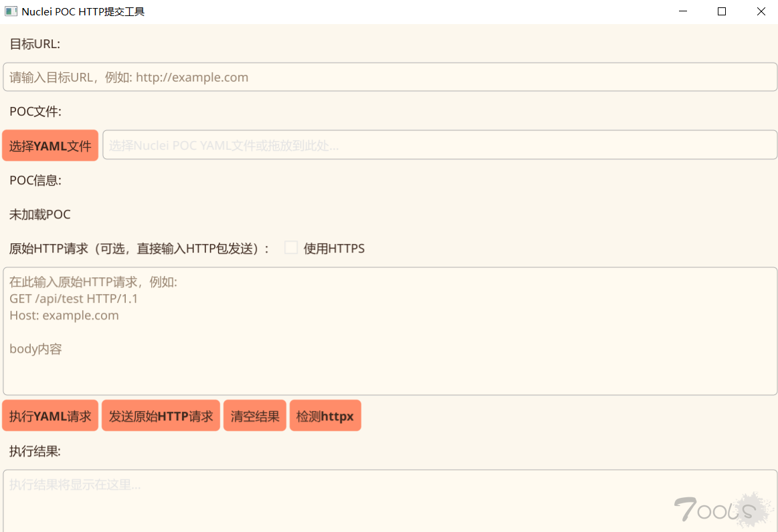Maximize the application window
Screen dimensions: 778x532
point(721,11)
